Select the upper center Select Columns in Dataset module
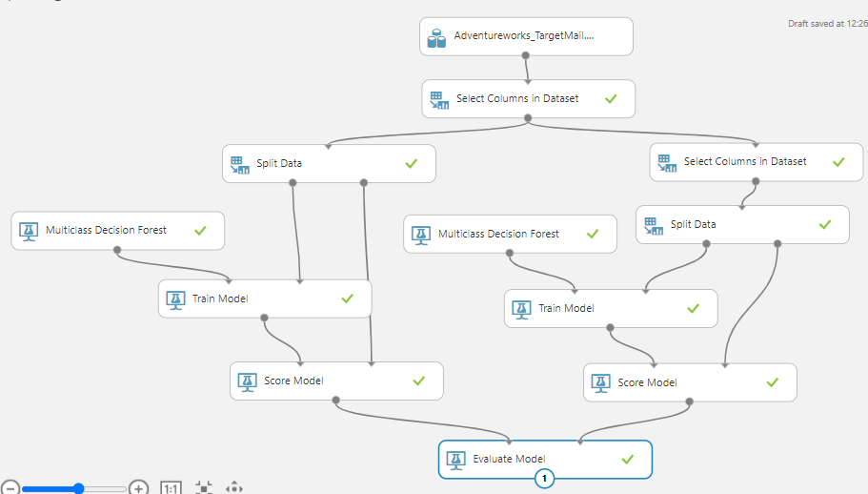 point(528,98)
